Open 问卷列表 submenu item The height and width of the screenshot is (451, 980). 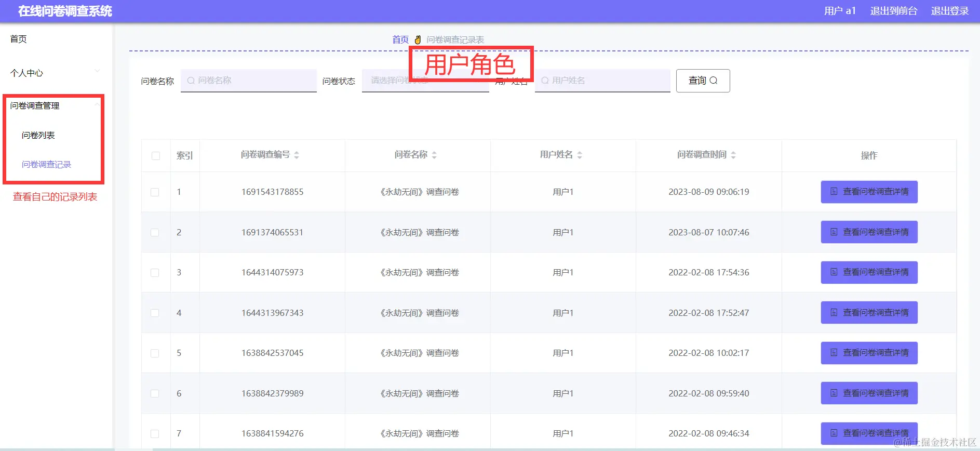click(38, 135)
